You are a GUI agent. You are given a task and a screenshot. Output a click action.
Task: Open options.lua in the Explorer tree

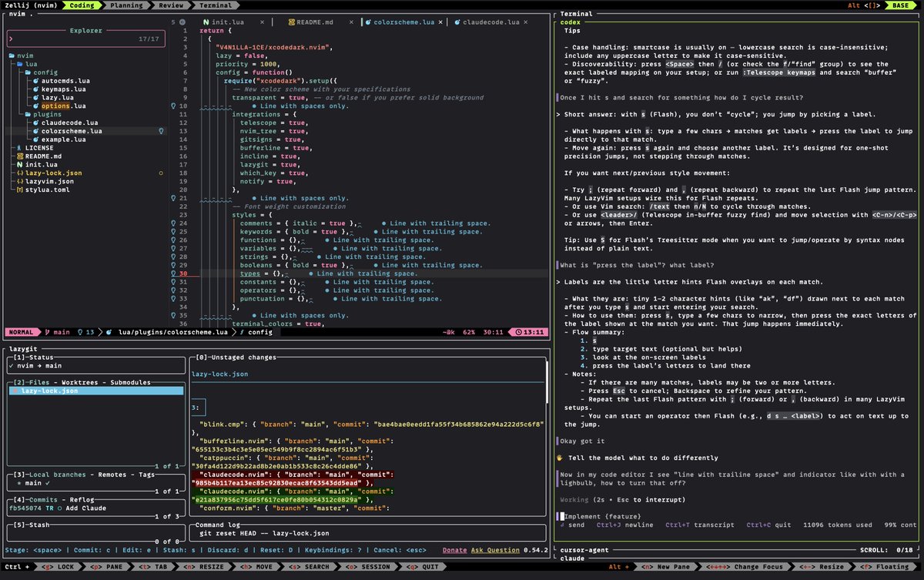(x=63, y=106)
